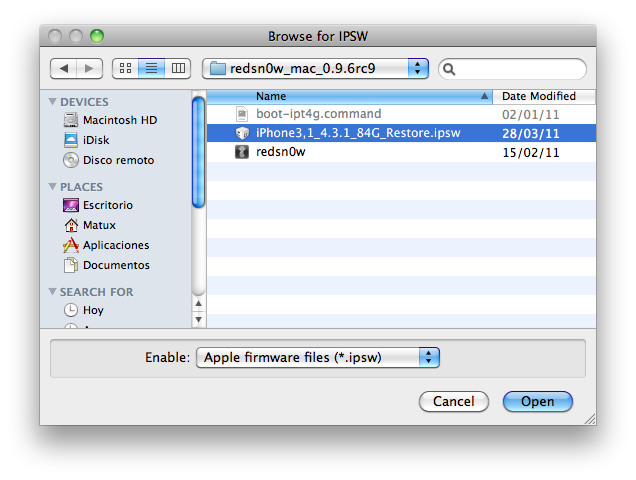Sort files by Name column
The width and height of the screenshot is (636, 480).
click(x=349, y=97)
